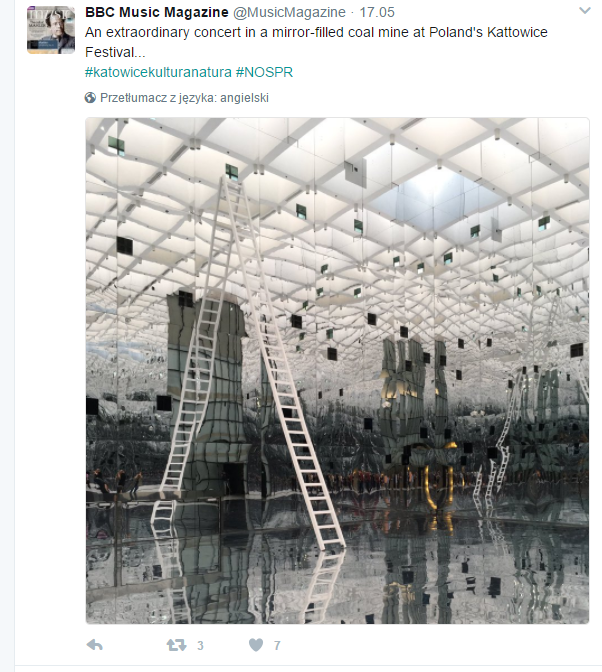
Task: Open the @MusicMagazine handle link
Action: coord(289,12)
